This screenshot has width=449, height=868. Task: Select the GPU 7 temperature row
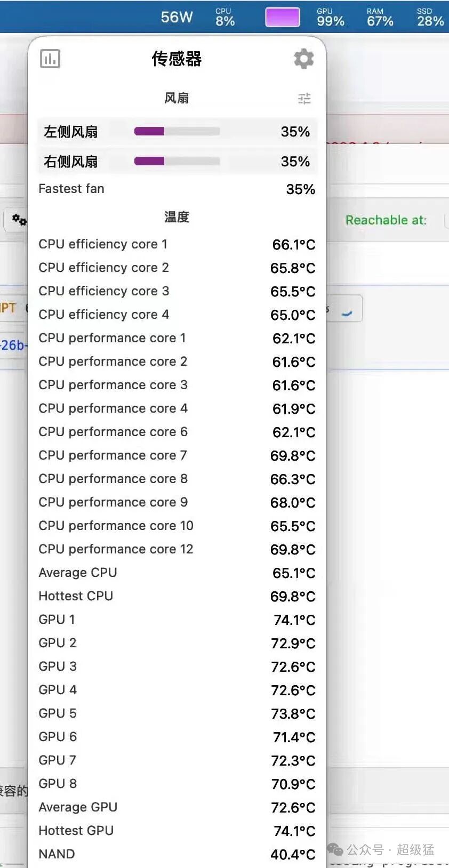coord(177,760)
